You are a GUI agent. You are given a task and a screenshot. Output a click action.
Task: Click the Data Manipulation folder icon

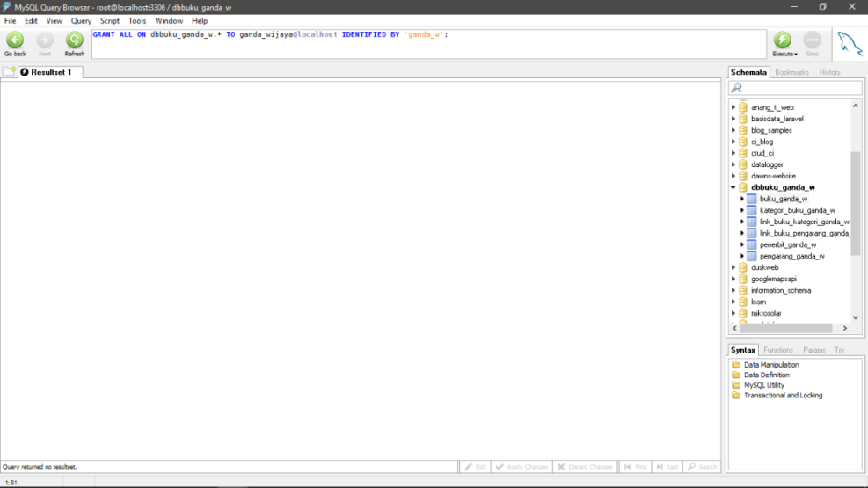(736, 365)
